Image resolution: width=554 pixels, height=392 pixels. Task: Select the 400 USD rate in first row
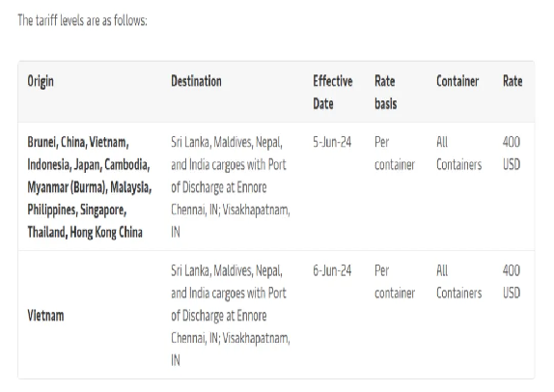[x=512, y=154]
